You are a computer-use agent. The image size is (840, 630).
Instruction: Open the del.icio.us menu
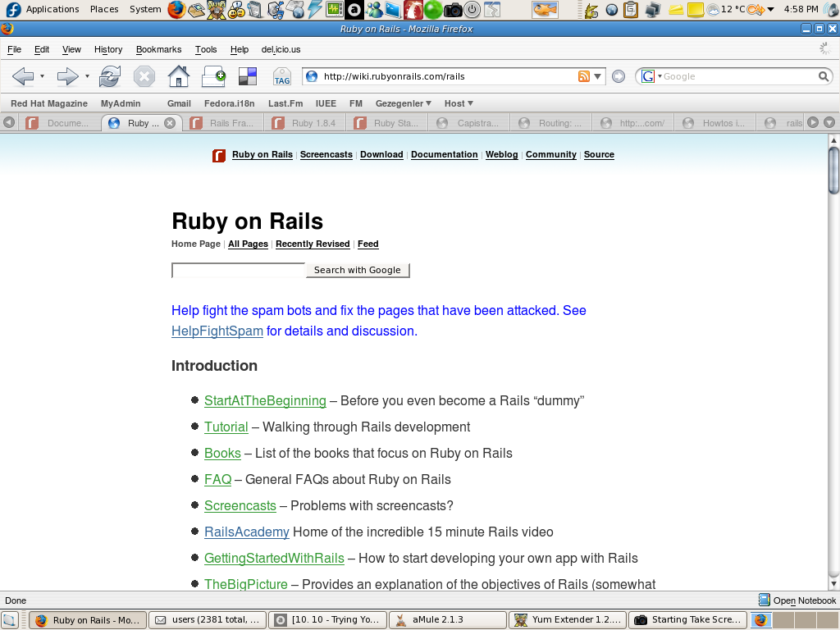(x=281, y=49)
